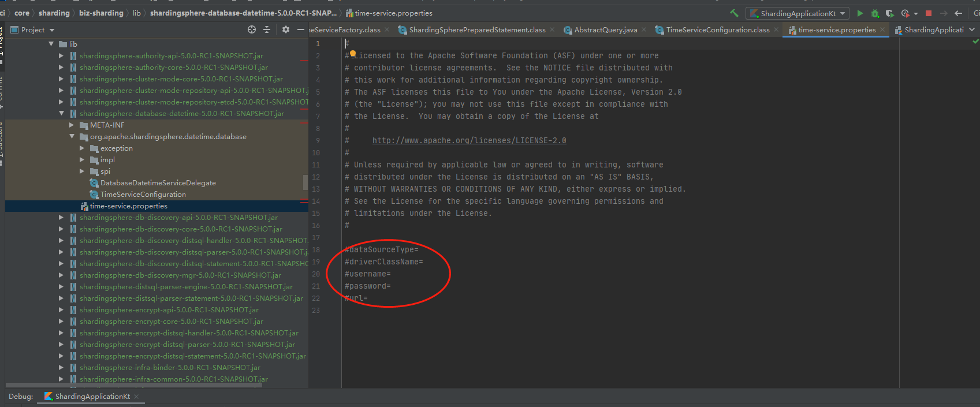Click the #username= line

pos(368,274)
